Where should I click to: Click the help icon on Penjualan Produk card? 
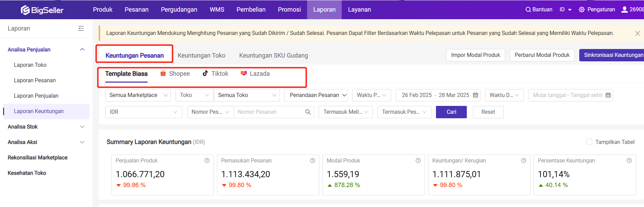point(207,161)
